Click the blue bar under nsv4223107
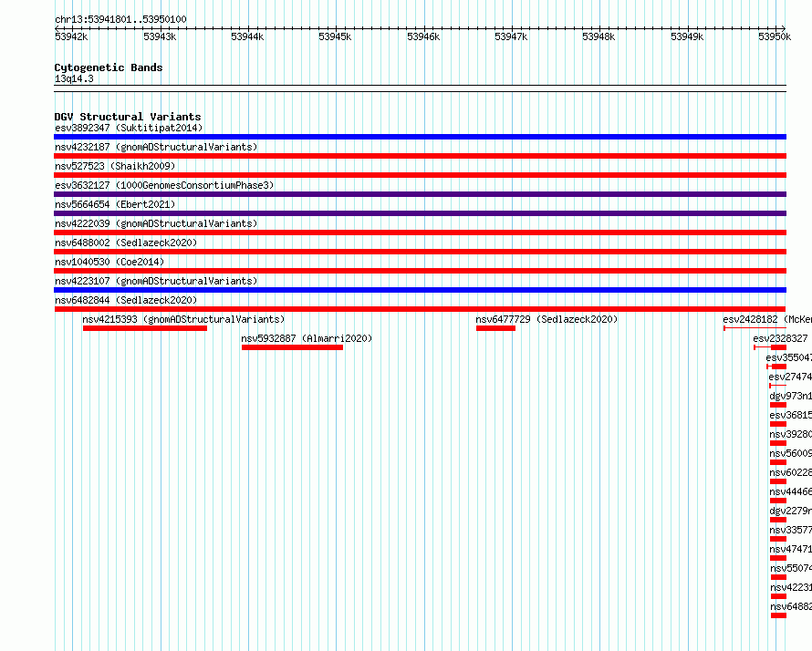Screen dimensions: 812x651 point(420,290)
